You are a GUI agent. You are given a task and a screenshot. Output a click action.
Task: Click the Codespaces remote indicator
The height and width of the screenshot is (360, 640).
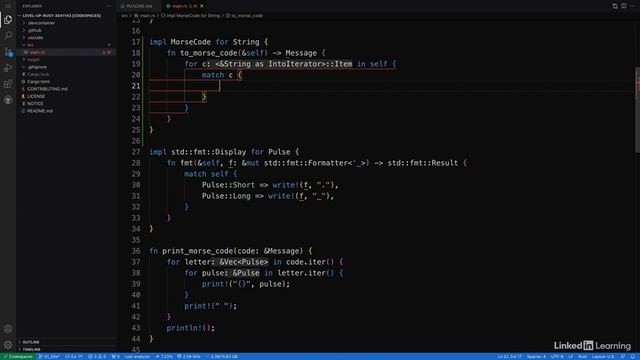click(x=17, y=357)
